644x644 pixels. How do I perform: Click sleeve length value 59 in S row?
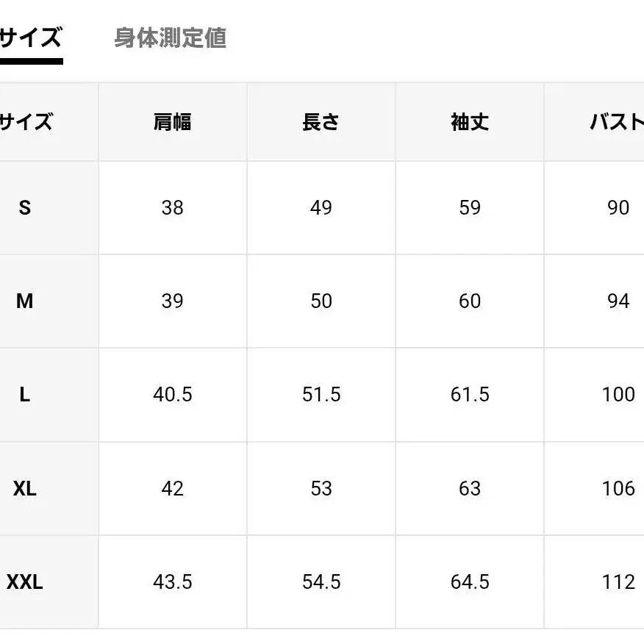tap(470, 208)
